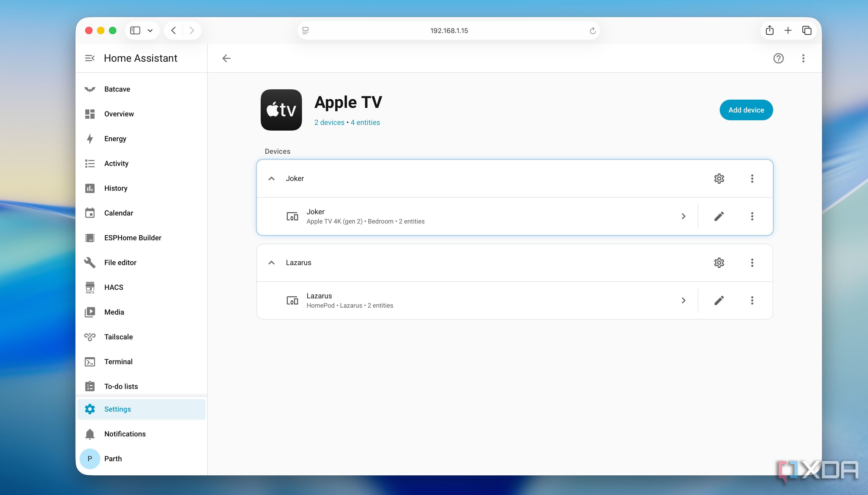Open Joker entry configuration gear
Image resolution: width=868 pixels, height=495 pixels.
tap(719, 179)
